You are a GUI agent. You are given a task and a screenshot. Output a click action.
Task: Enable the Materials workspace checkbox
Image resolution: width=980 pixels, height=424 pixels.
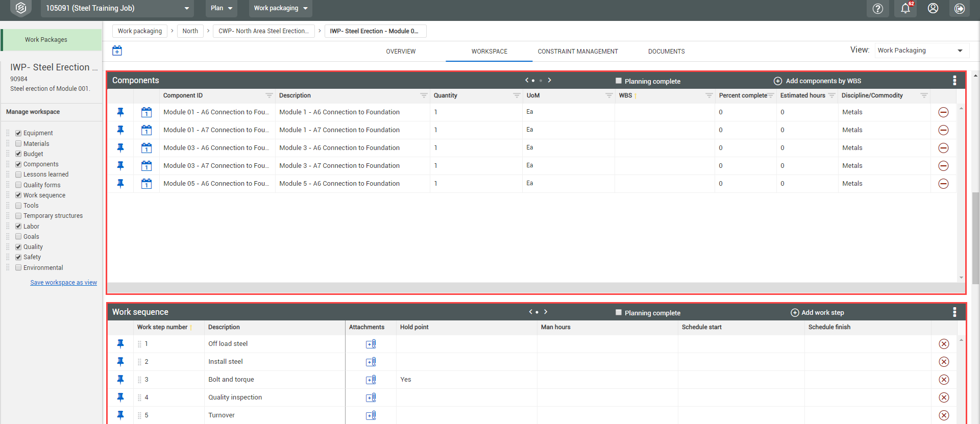18,144
